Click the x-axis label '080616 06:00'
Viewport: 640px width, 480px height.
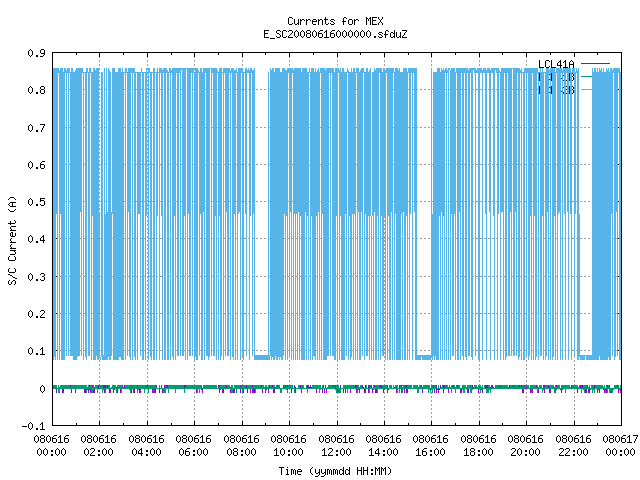click(x=194, y=446)
